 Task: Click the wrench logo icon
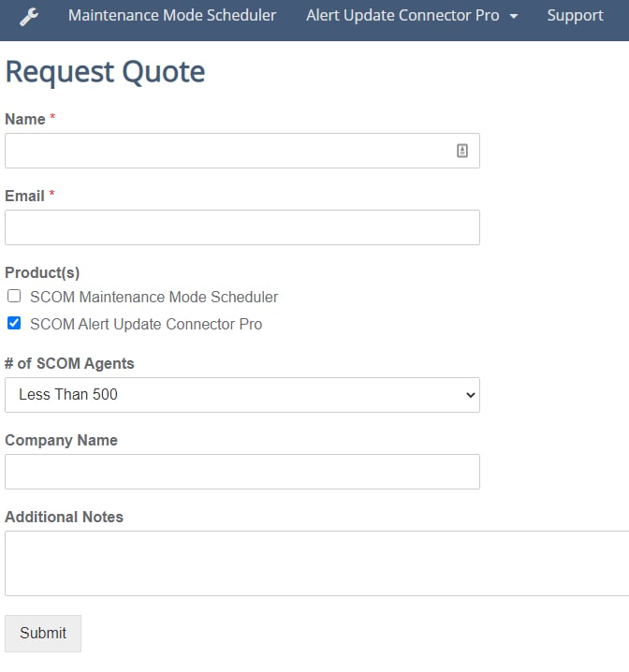29,16
